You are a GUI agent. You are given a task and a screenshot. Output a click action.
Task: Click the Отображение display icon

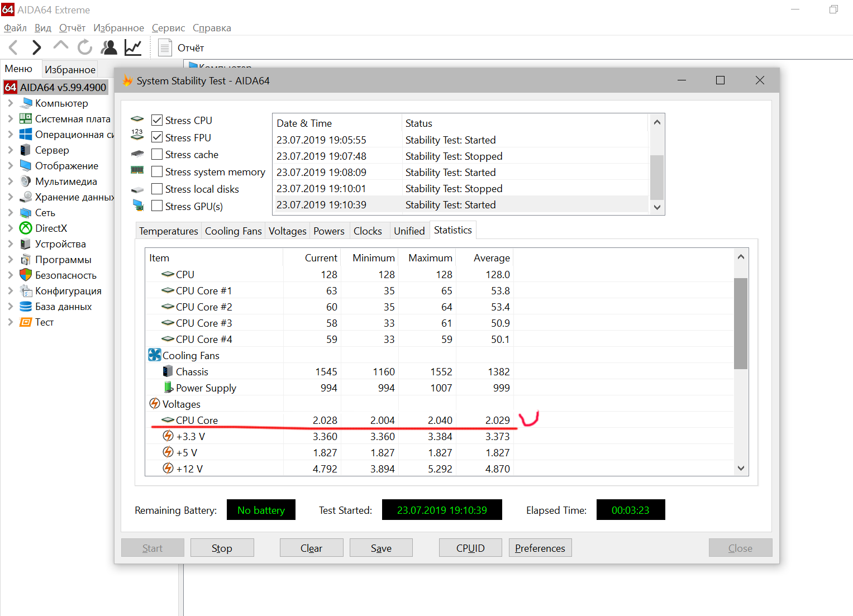(x=26, y=165)
